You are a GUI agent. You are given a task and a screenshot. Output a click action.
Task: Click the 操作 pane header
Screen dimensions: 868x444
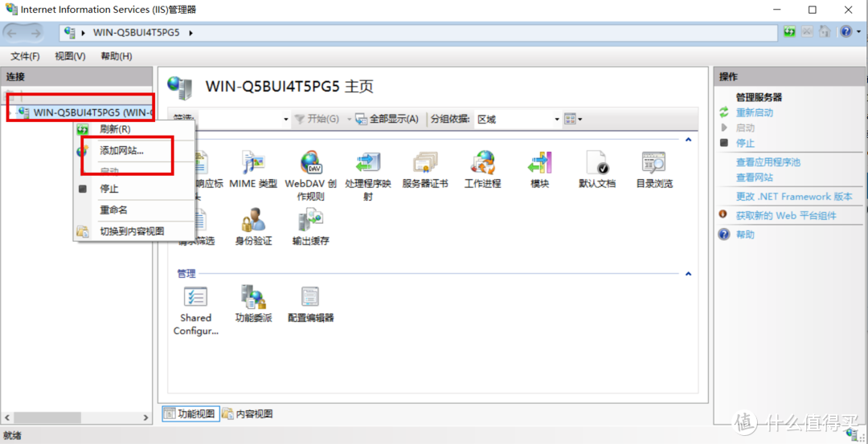click(790, 77)
